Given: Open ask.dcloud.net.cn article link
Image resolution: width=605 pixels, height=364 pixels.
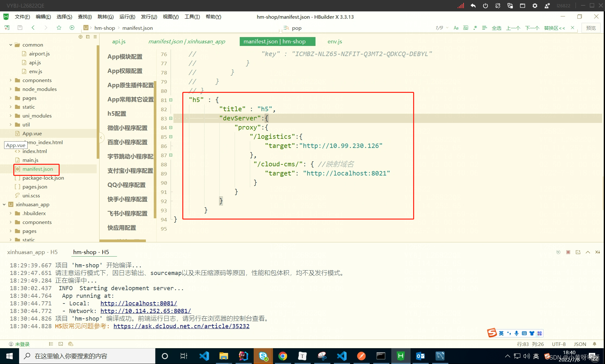Looking at the screenshot, I should 181,326.
